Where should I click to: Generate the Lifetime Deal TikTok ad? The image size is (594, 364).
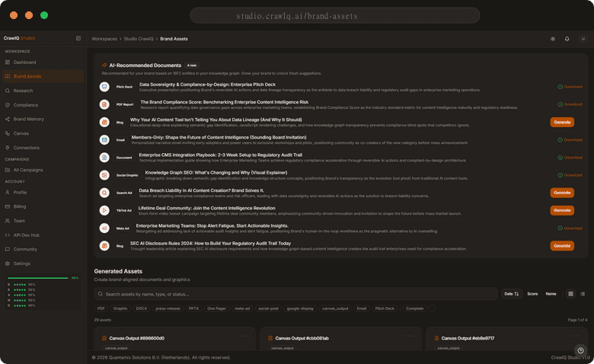562,210
